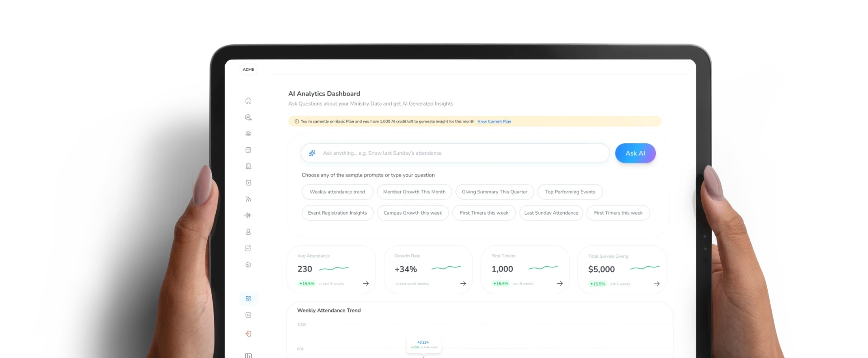The width and height of the screenshot is (868, 358).
Task: Click the Weekly Attendance Trend heading
Action: pos(329,310)
